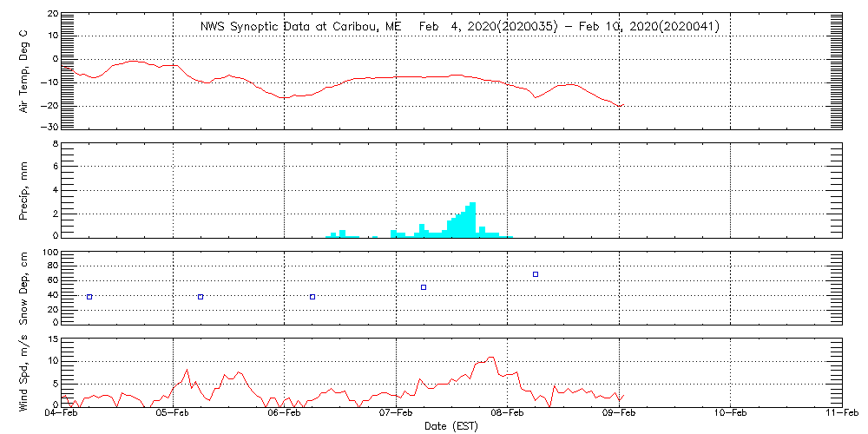The image size is (868, 434).
Task: Click the 09-Feb date tick label
Action: click(619, 415)
